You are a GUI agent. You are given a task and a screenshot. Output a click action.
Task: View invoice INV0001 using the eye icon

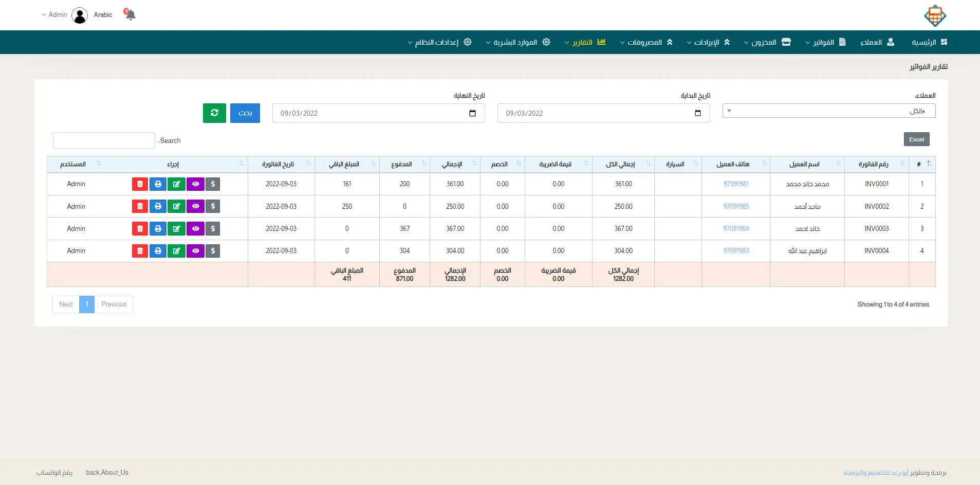click(x=195, y=184)
